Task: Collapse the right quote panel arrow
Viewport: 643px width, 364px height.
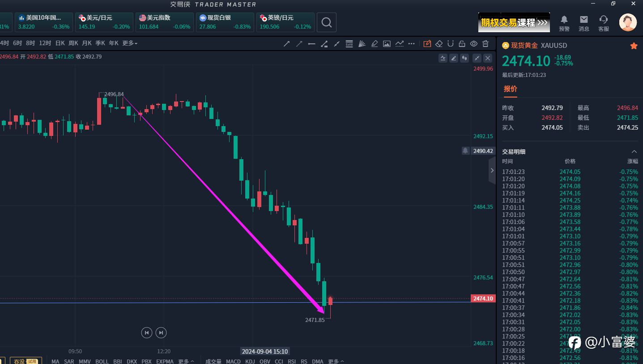Action: pyautogui.click(x=492, y=170)
